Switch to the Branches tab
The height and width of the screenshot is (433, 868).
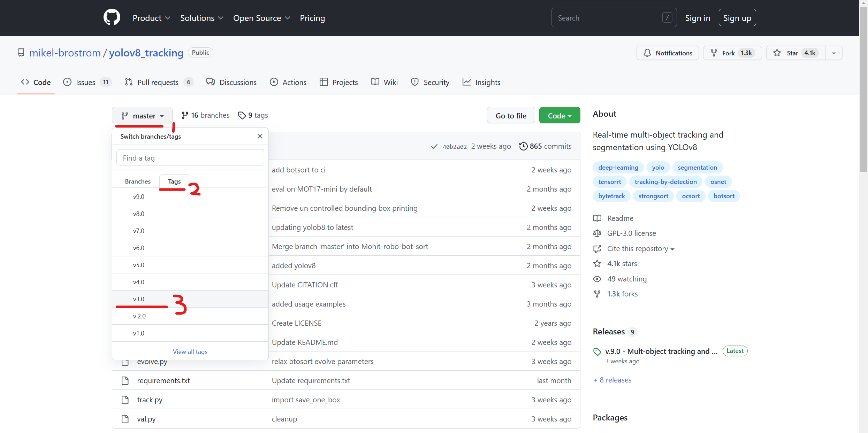pyautogui.click(x=138, y=181)
